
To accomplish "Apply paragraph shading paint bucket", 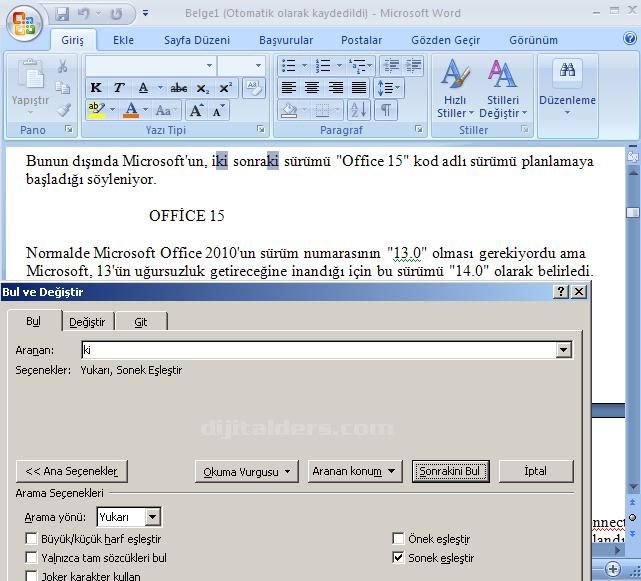I will (x=289, y=110).
